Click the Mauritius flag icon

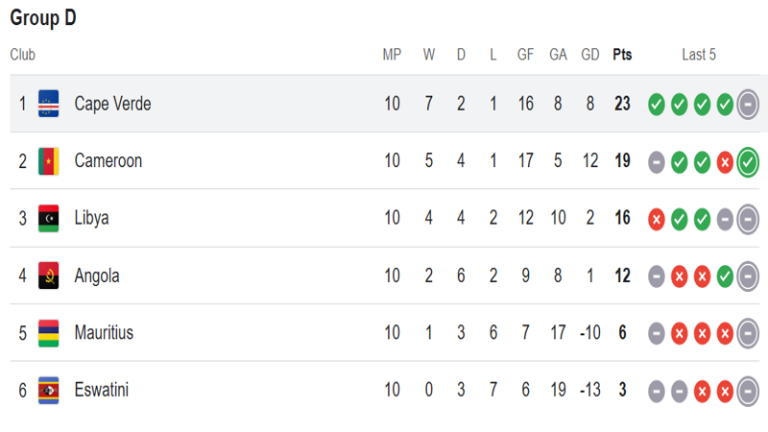click(48, 333)
